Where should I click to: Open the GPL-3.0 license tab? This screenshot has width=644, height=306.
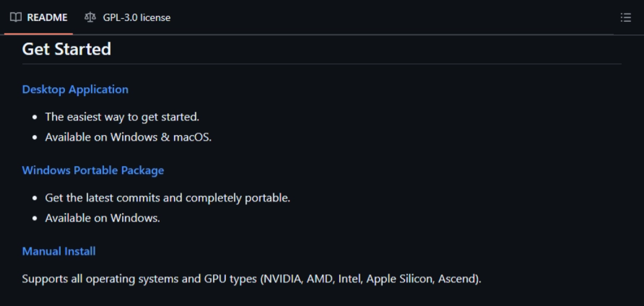[x=128, y=17]
